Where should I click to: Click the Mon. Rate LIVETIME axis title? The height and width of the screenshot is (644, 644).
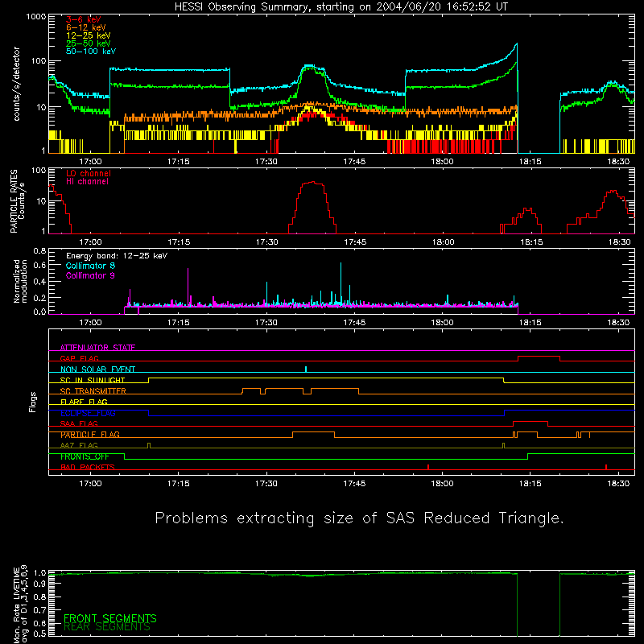click(20, 605)
